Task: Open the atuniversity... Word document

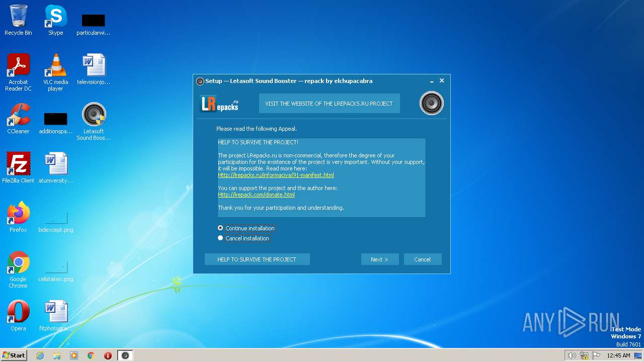Action: pyautogui.click(x=55, y=167)
